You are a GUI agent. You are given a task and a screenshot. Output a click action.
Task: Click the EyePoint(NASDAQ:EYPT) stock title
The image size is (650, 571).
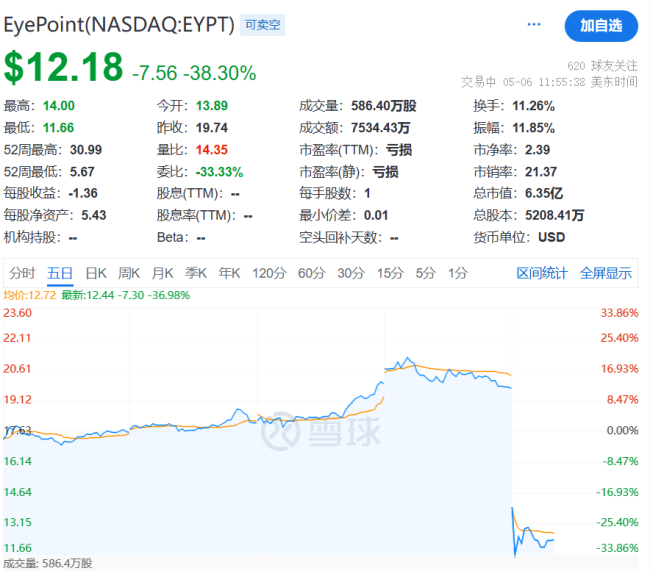[x=119, y=24]
